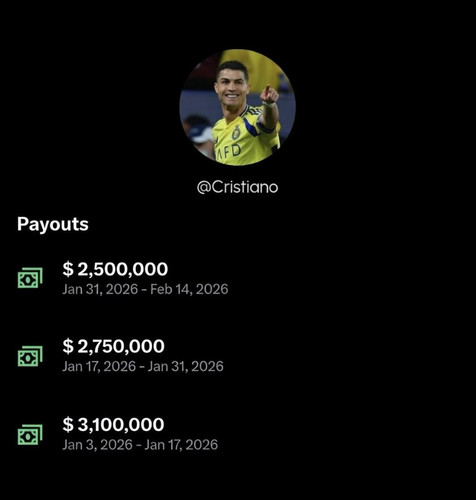The width and height of the screenshot is (476, 500).
Task: Click Jan 17, 2026 under the $2,750,000 payout
Action: click(99, 366)
